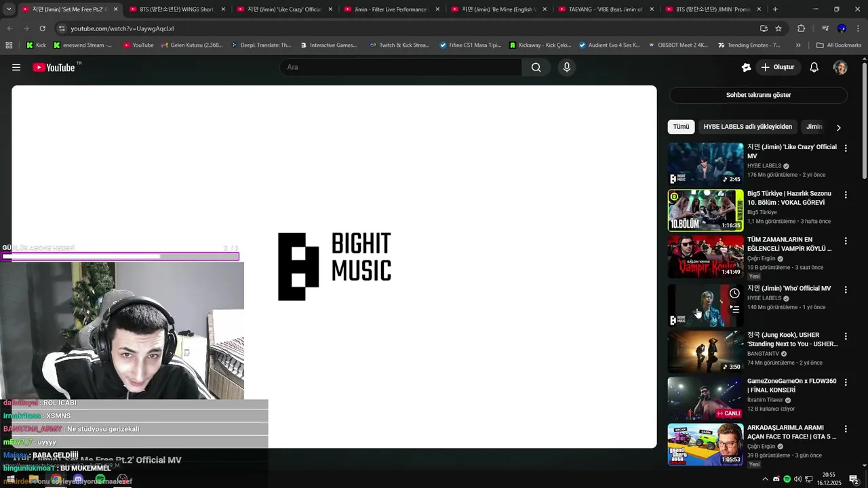Go back with browser back arrow
This screenshot has width=868, height=488.
click(9, 28)
